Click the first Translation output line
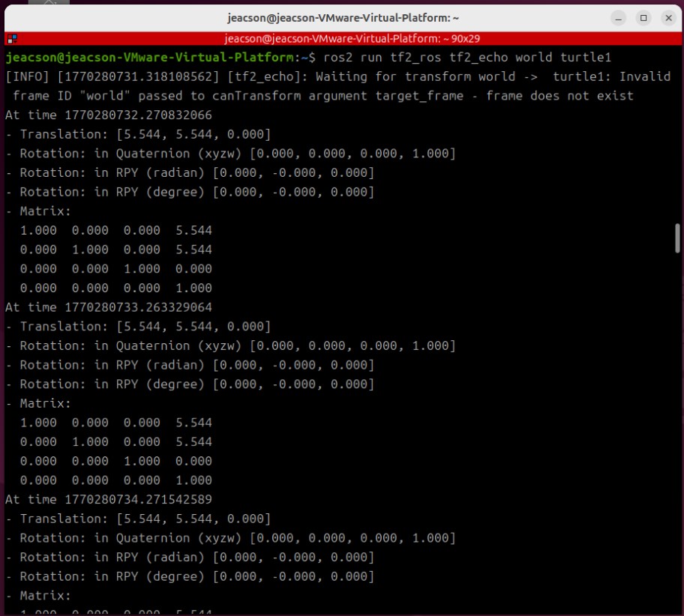The width and height of the screenshot is (684, 616). 138,134
